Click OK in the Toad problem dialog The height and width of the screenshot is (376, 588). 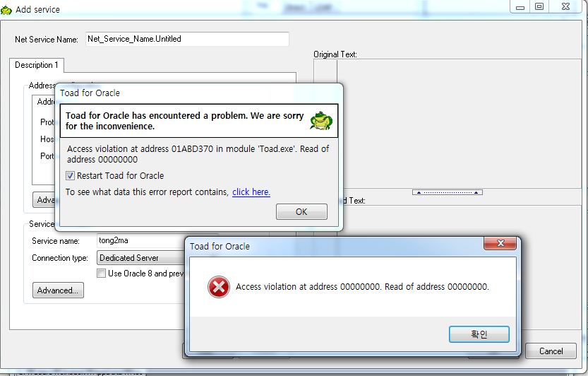click(301, 212)
